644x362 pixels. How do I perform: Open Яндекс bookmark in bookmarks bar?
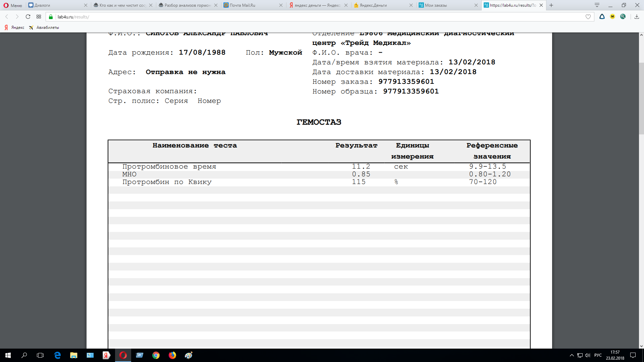point(14,27)
